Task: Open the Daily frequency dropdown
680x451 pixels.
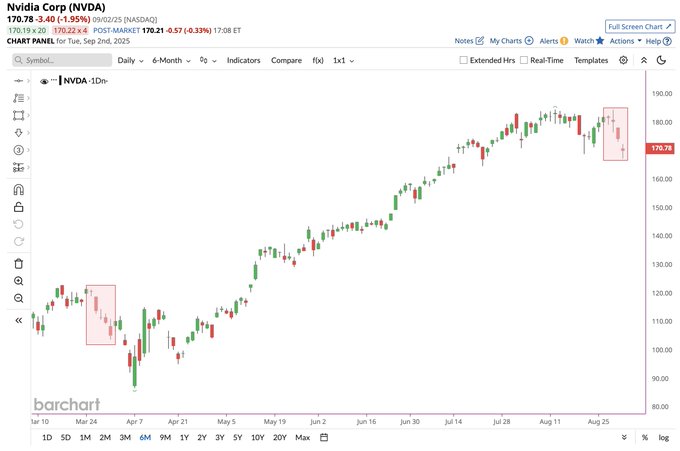Action: click(x=131, y=60)
